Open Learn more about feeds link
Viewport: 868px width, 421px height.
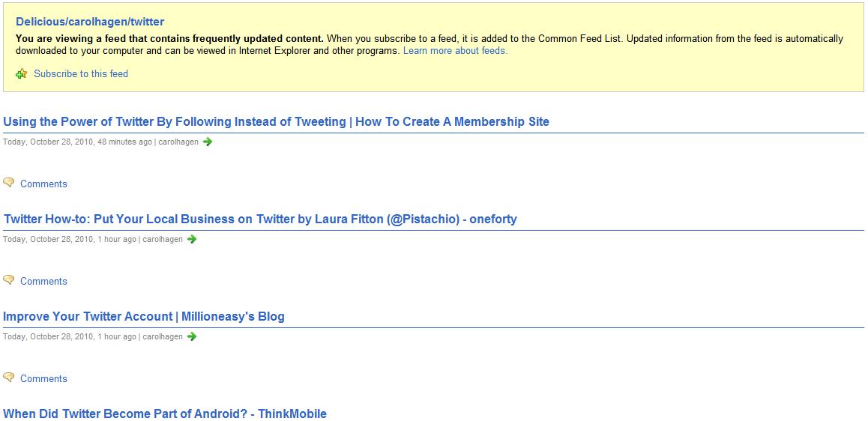[x=455, y=50]
